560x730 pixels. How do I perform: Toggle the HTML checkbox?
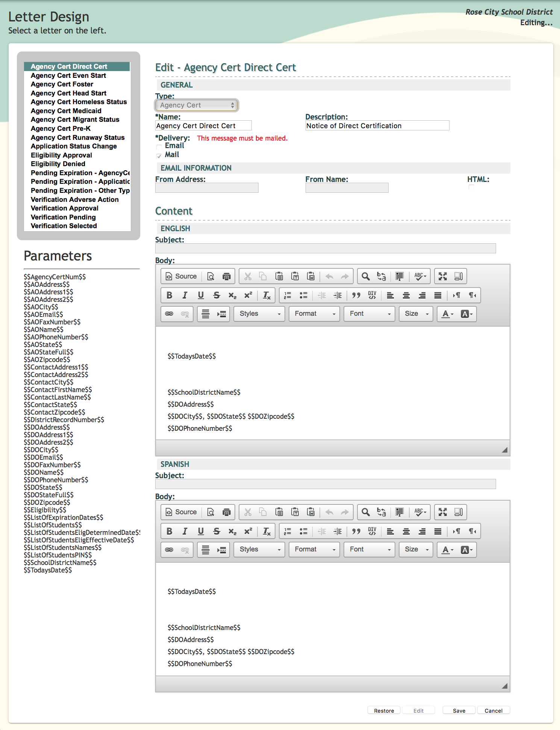pos(471,187)
